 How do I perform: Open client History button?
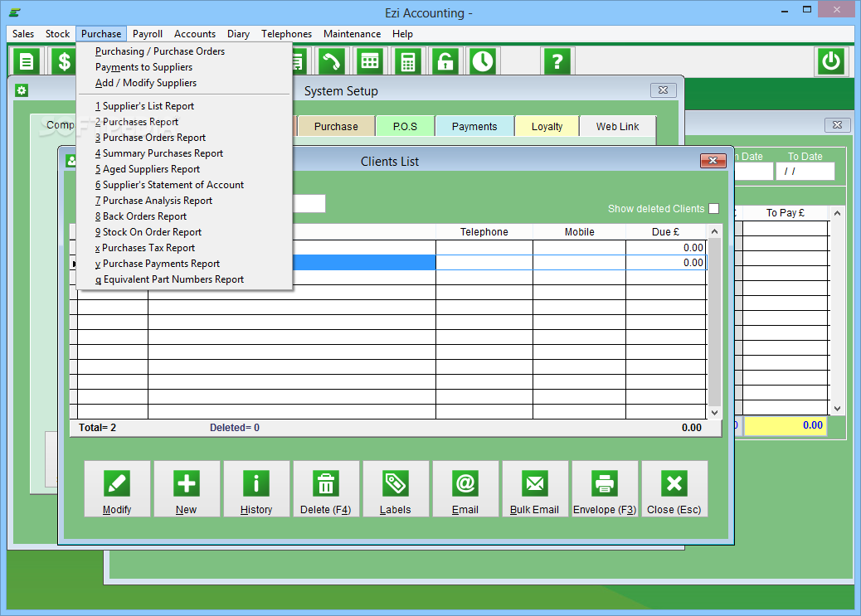[x=256, y=488]
